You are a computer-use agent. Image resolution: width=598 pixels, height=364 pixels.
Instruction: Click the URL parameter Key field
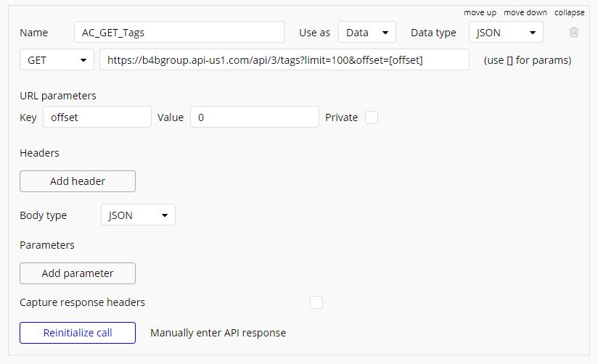pos(97,117)
